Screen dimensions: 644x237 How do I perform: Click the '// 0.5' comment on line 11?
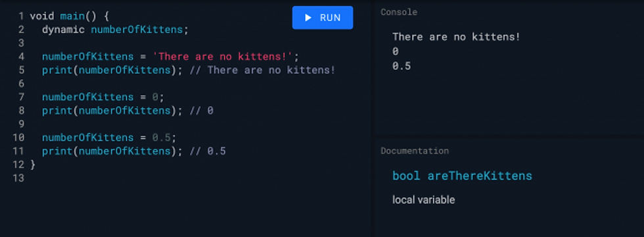208,151
